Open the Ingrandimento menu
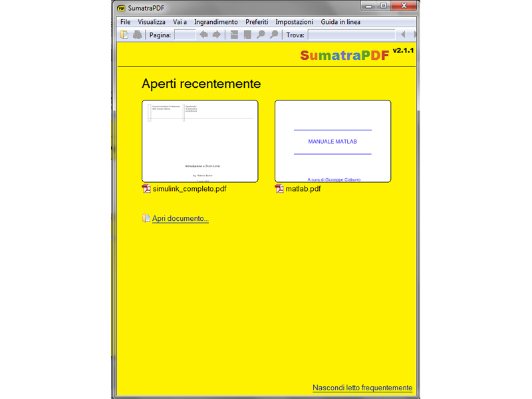The width and height of the screenshot is (532, 399). tap(215, 22)
